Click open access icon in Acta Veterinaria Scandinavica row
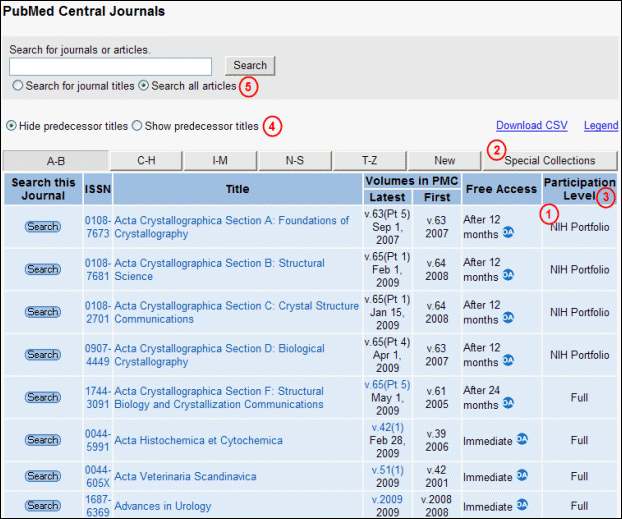This screenshot has height=519, width=622. (x=522, y=476)
